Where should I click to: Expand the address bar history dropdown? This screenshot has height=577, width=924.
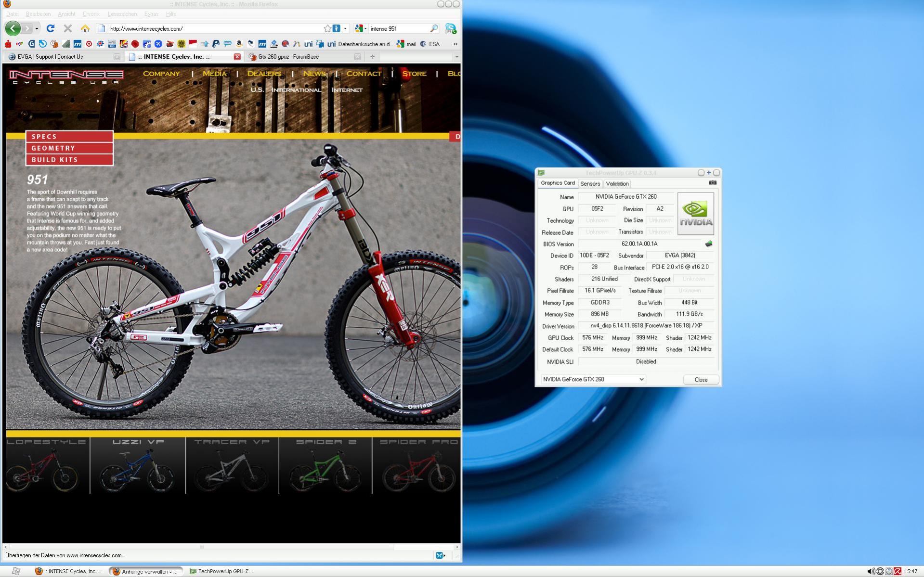click(x=345, y=28)
